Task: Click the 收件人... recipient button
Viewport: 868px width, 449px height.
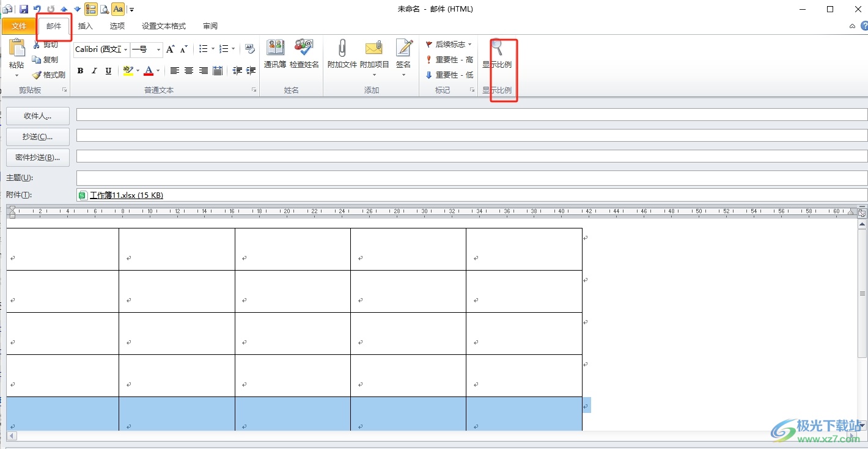Action: coord(38,116)
